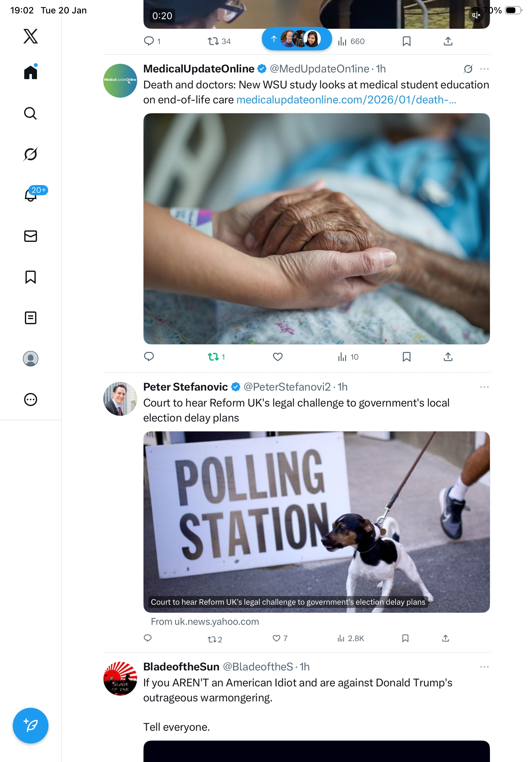Screen dimensions: 532x762
Task: Jump to new posts pill
Action: pyautogui.click(x=297, y=39)
